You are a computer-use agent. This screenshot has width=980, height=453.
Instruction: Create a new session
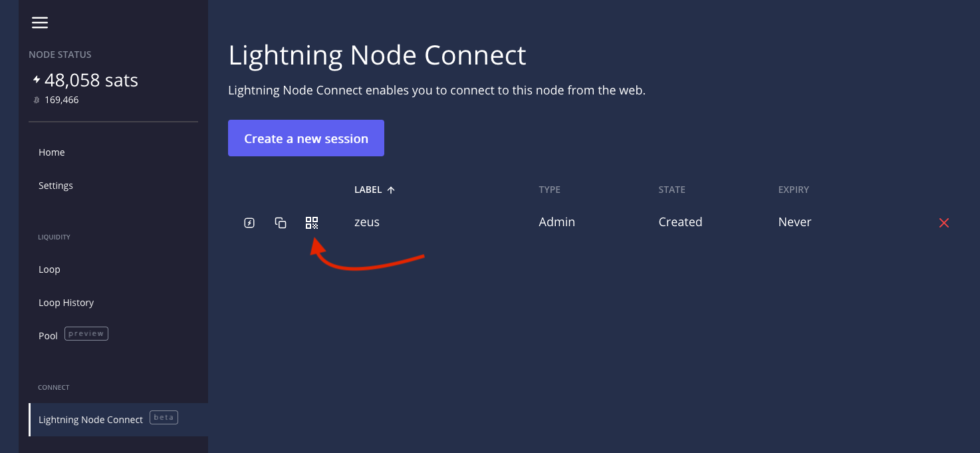(306, 138)
